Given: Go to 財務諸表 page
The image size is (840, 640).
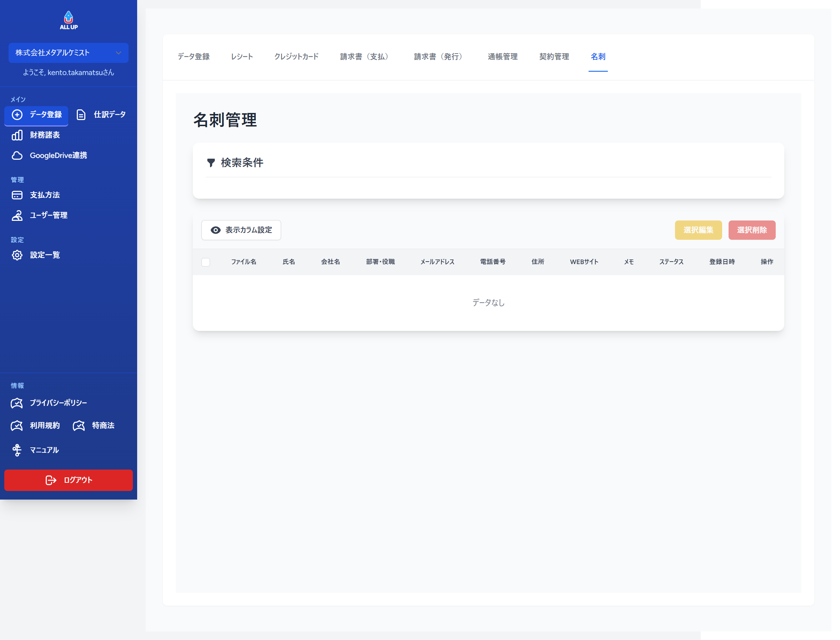Looking at the screenshot, I should click(36, 135).
